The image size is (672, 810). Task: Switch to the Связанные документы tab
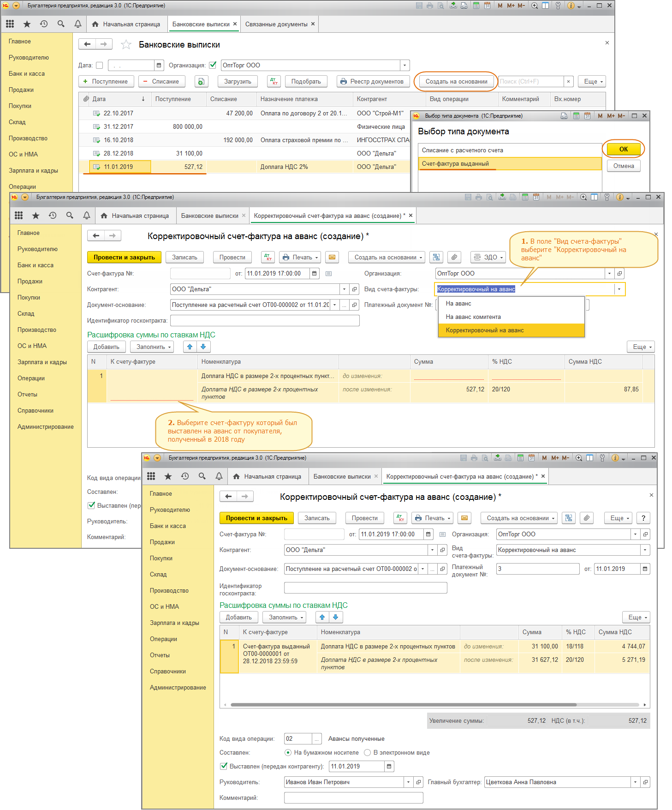coord(276,24)
